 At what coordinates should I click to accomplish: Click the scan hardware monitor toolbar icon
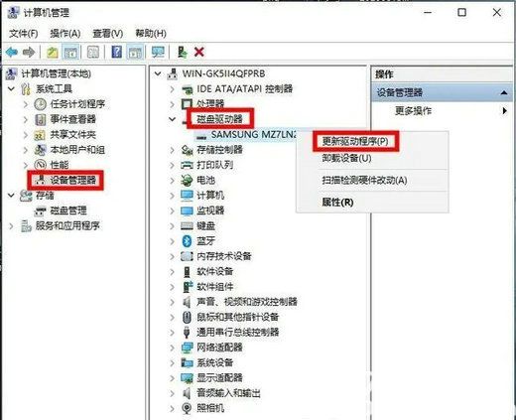pos(158,52)
